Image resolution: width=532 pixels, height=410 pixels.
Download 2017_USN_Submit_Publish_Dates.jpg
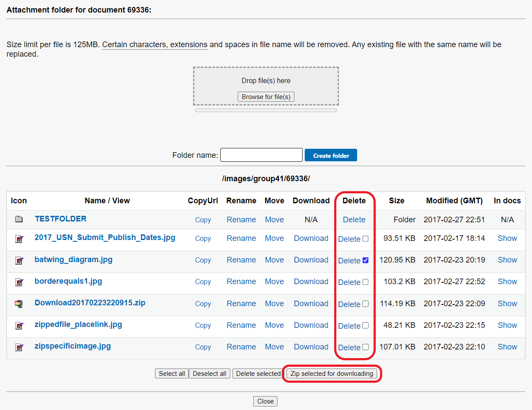(311, 238)
